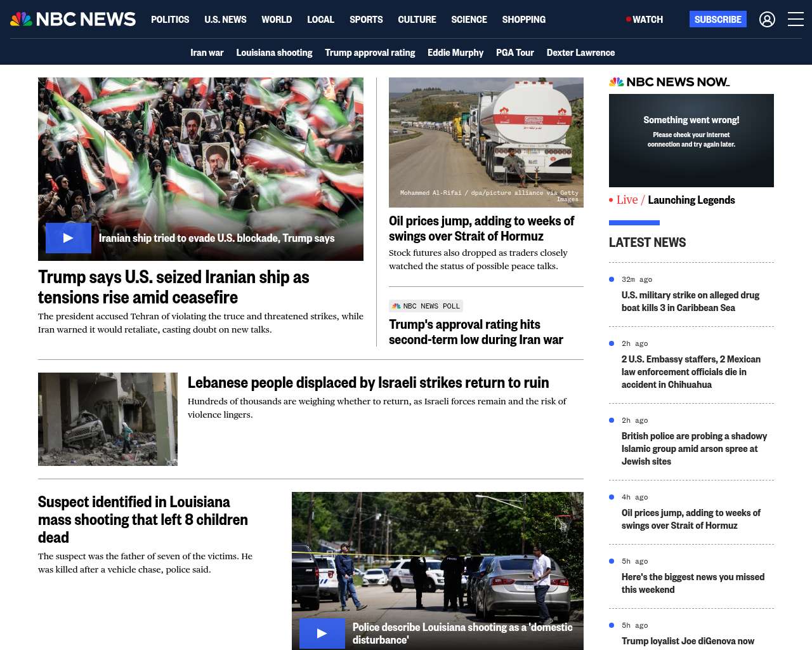This screenshot has width=812, height=650.
Task: Open the oil tanker trucks photo
Action: pyautogui.click(x=486, y=142)
